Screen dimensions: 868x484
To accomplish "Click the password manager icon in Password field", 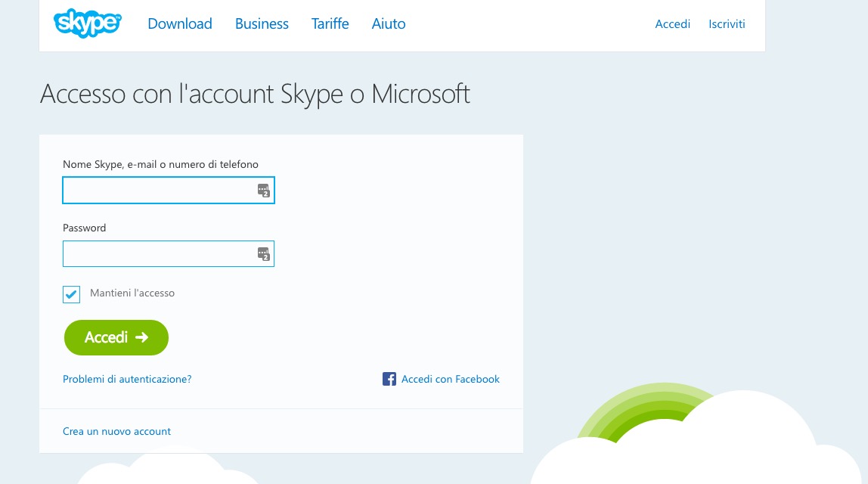I will (x=263, y=254).
